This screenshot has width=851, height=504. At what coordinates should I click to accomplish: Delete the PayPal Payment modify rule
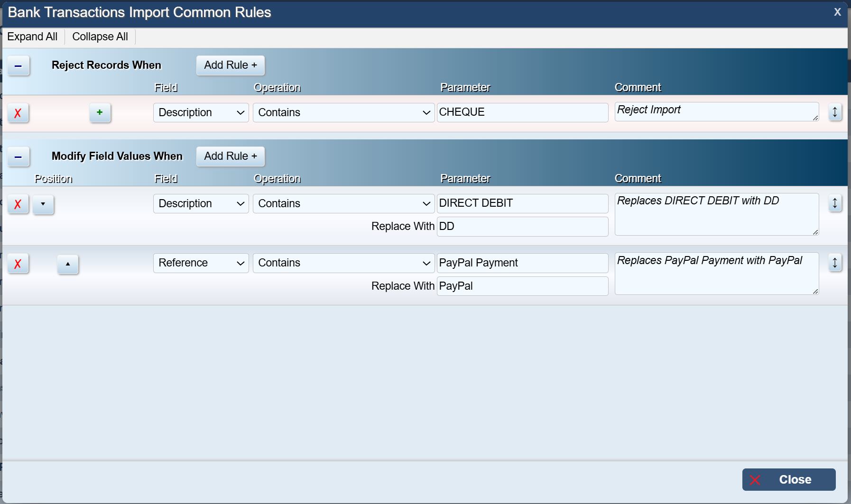pos(18,264)
